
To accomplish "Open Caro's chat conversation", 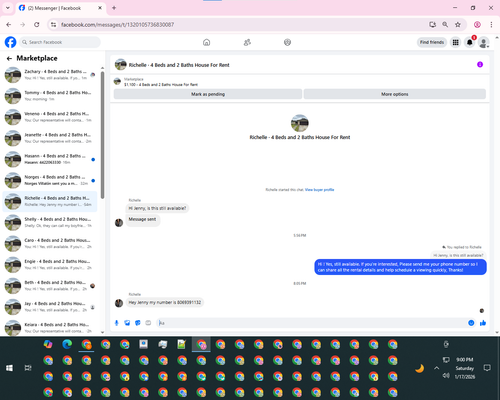I will pos(50,243).
